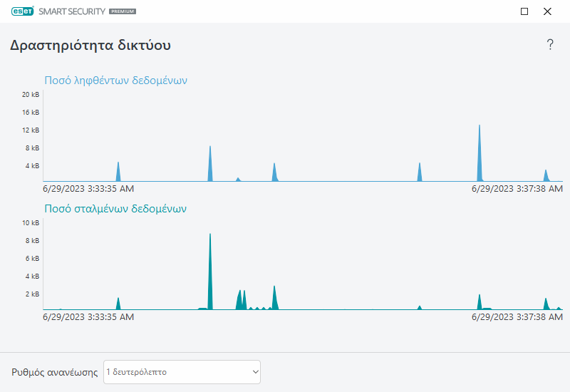570x392 pixels.
Task: Click the 20 kB axis label
Action: 31,95
